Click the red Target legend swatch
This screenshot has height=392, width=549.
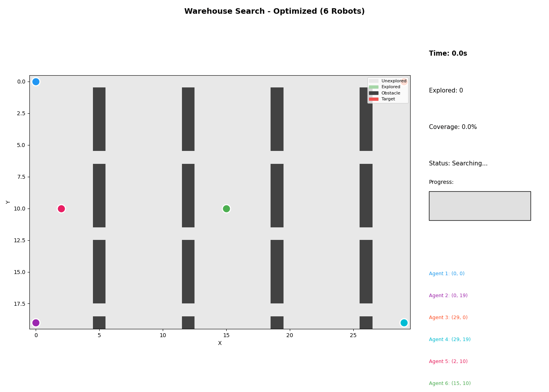(x=374, y=99)
